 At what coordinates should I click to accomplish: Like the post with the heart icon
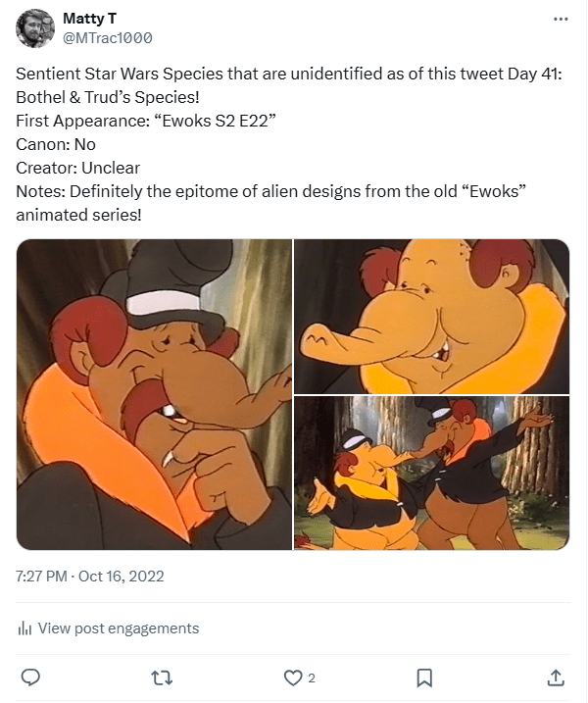[292, 677]
